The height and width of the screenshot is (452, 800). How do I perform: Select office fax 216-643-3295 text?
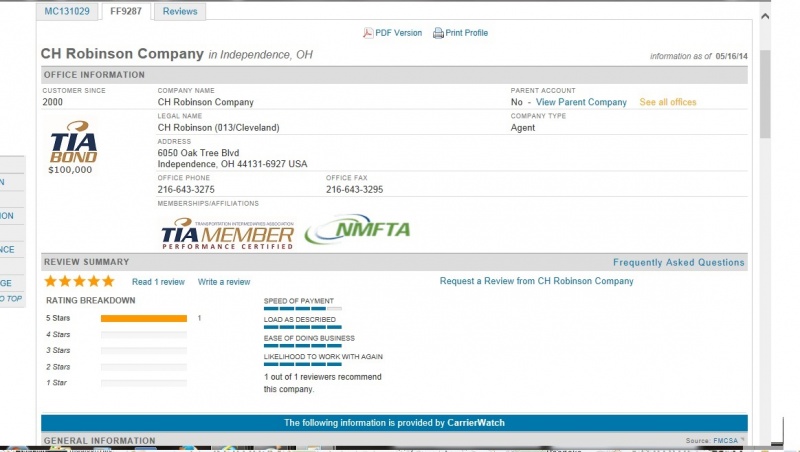[x=355, y=189]
